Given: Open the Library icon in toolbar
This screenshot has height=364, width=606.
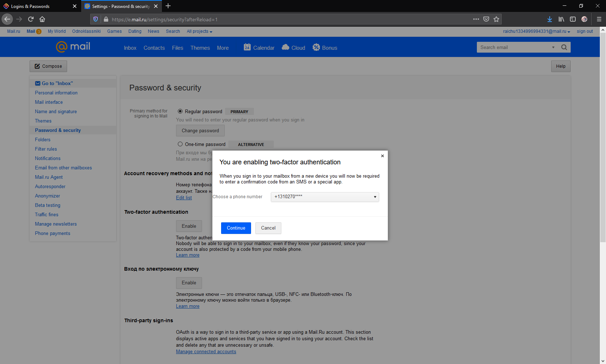Looking at the screenshot, I should pos(561,19).
